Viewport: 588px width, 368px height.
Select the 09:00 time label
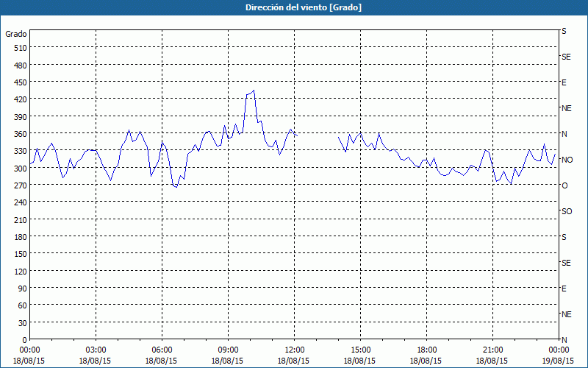tap(228, 350)
